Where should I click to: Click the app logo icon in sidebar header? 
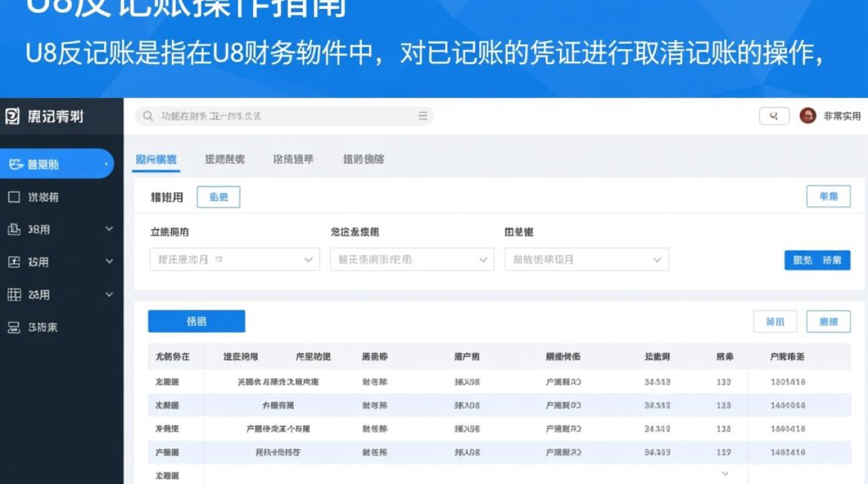point(12,117)
